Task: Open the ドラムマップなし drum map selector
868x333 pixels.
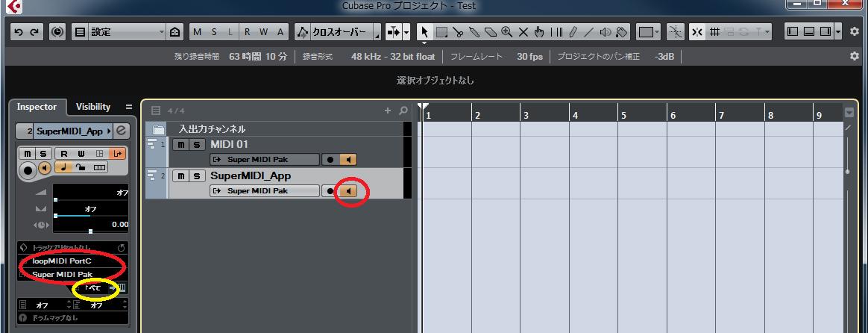Action: pyautogui.click(x=72, y=318)
